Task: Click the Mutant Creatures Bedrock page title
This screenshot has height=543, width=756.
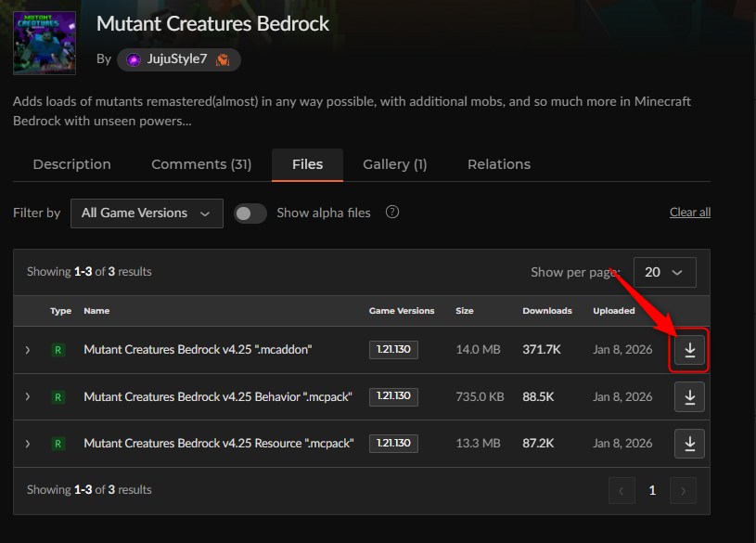Action: click(x=212, y=24)
